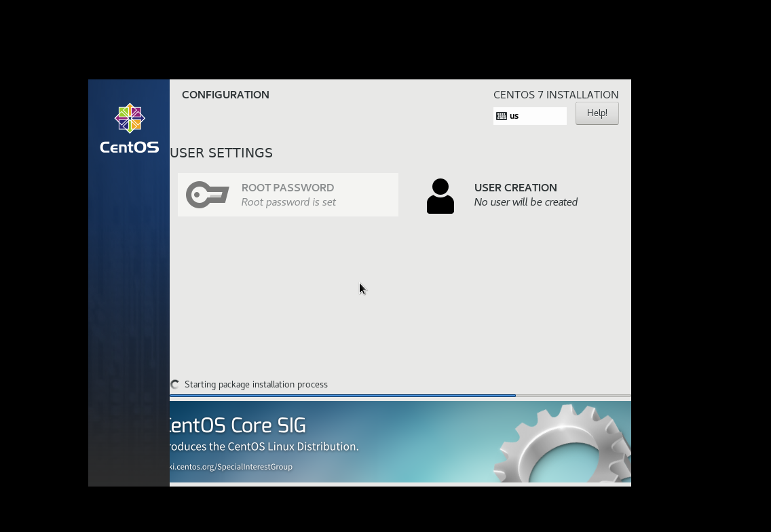Screen dimensions: 771x532
Task: Click the installation progress spinner icon
Action: click(x=175, y=385)
